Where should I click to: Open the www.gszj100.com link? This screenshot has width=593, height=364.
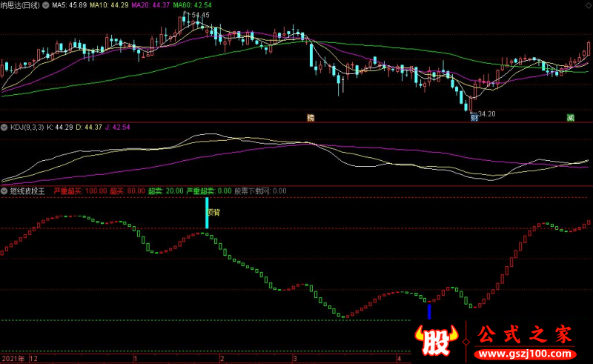[x=525, y=354]
